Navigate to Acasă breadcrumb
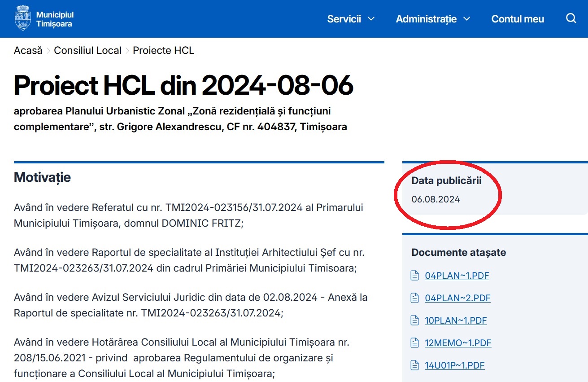588x382 pixels. point(28,50)
